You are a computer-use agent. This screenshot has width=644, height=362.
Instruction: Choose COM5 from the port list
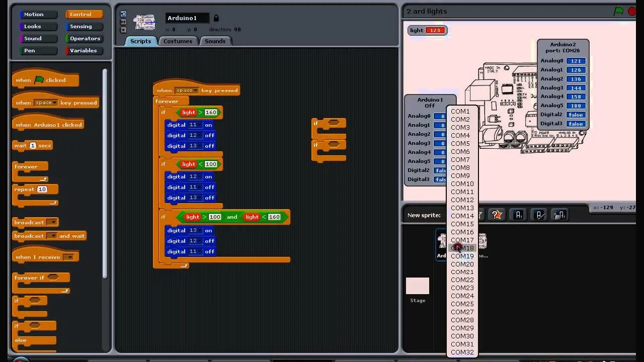462,144
